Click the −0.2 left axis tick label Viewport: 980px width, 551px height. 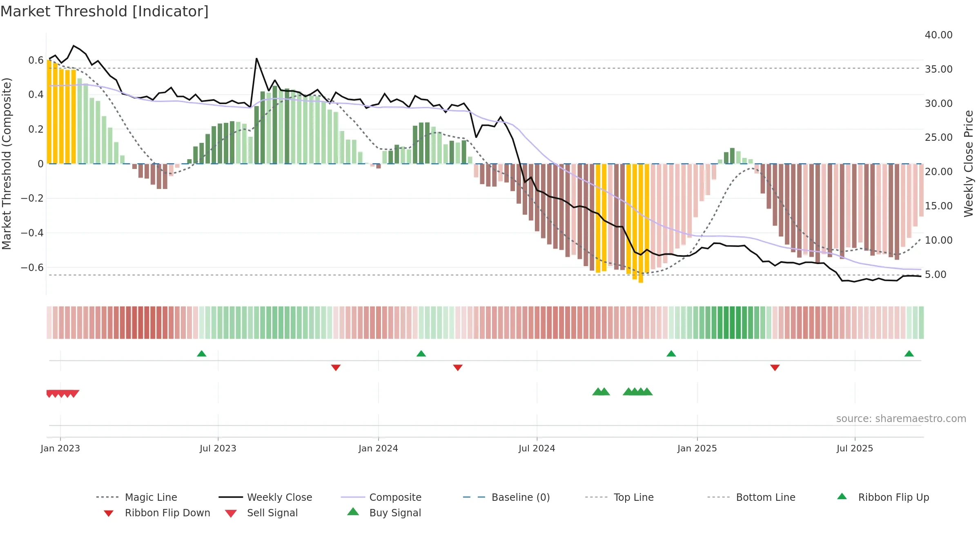point(32,198)
